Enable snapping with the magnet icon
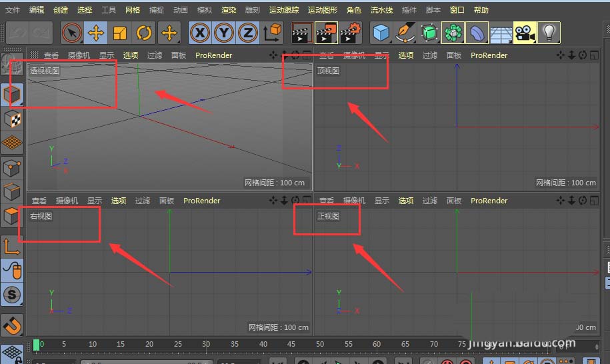Image resolution: width=610 pixels, height=364 pixels. pyautogui.click(x=12, y=325)
